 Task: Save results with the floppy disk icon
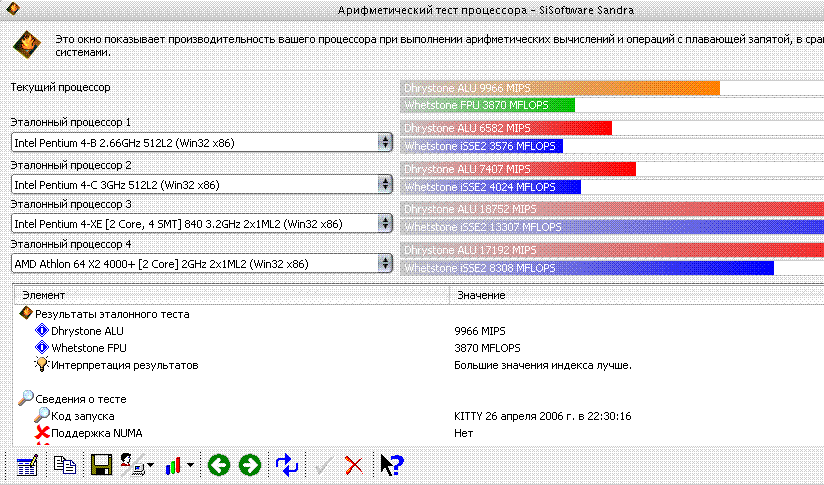[x=101, y=465]
